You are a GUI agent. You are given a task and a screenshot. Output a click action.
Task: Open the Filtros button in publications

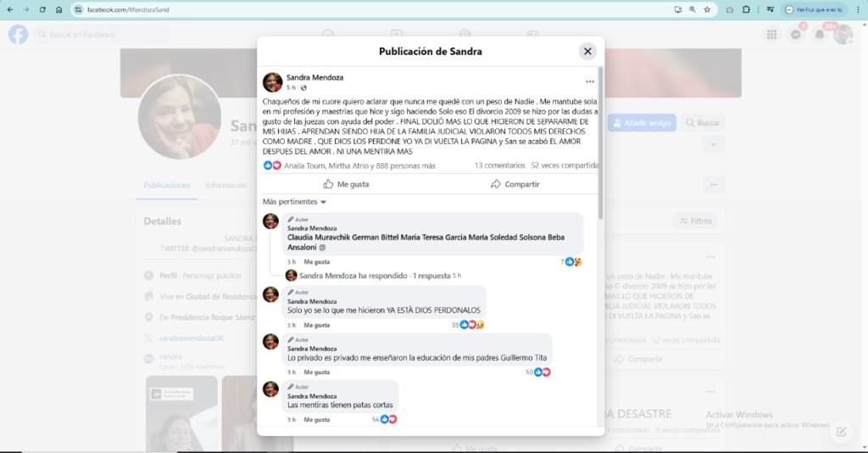696,221
